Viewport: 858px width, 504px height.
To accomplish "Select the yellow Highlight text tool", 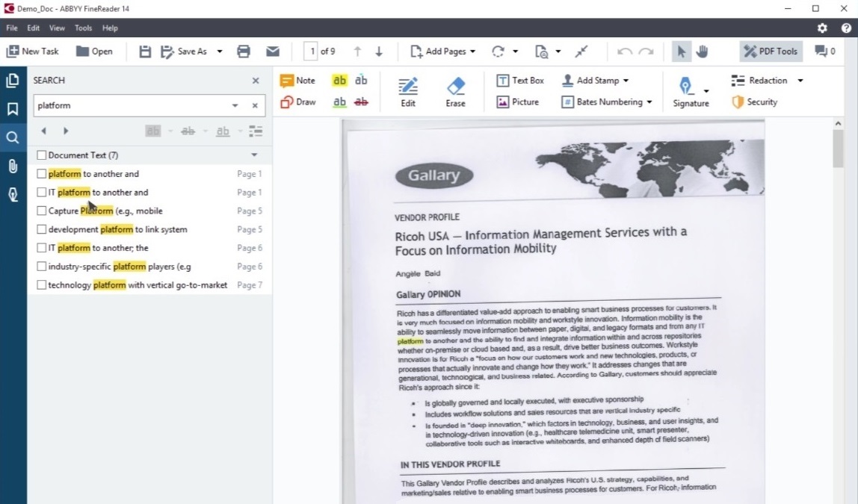I will point(340,81).
